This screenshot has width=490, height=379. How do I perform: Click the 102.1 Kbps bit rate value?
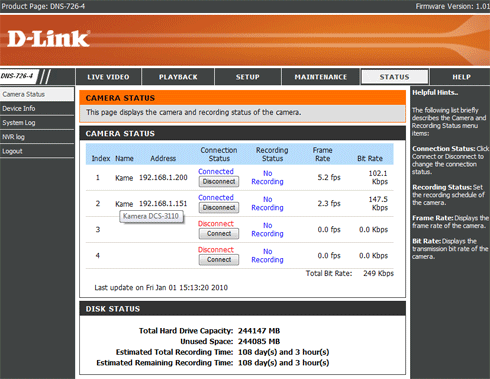378,178
